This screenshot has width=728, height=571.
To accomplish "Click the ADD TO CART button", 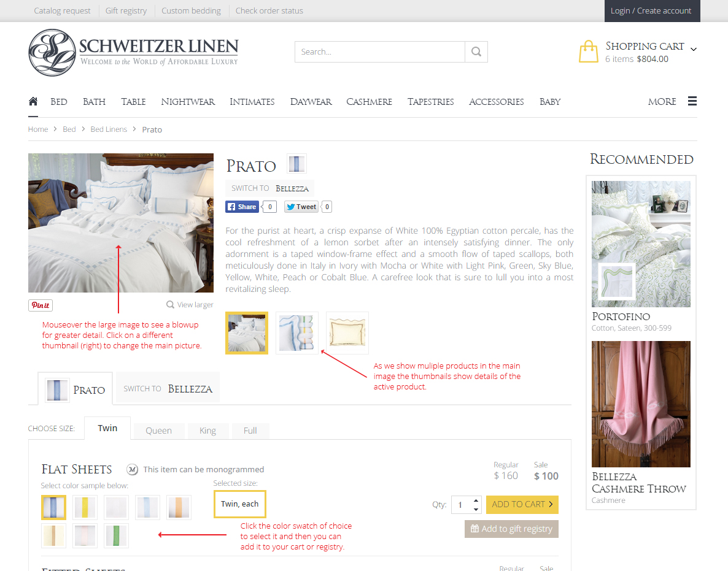I will tap(522, 504).
